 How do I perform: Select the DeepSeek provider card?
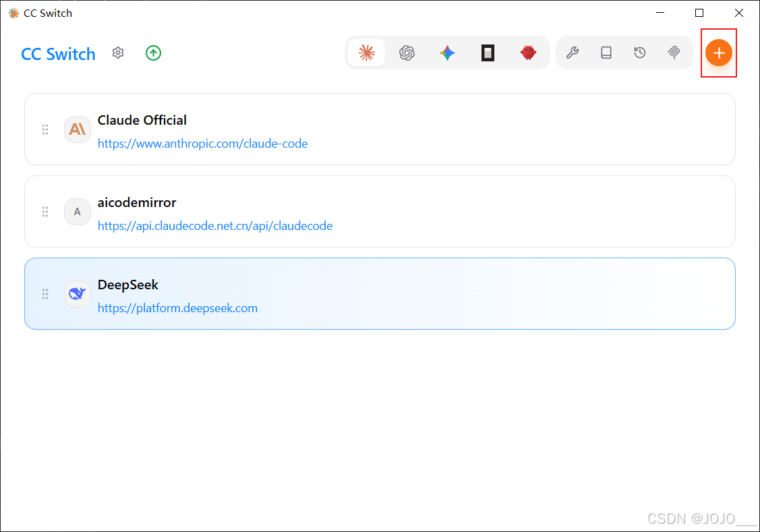point(380,293)
